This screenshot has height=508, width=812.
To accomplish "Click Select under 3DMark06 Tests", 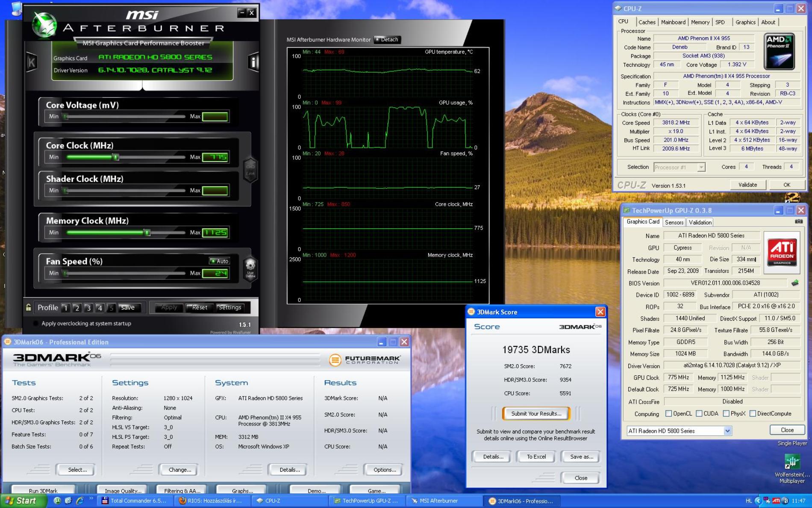I will tap(76, 470).
